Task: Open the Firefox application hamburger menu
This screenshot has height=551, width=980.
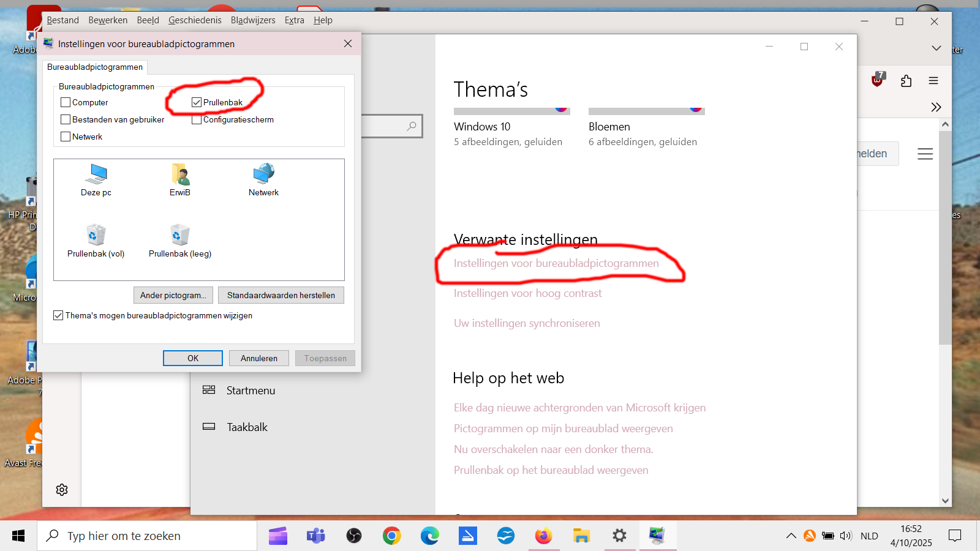Action: [933, 81]
